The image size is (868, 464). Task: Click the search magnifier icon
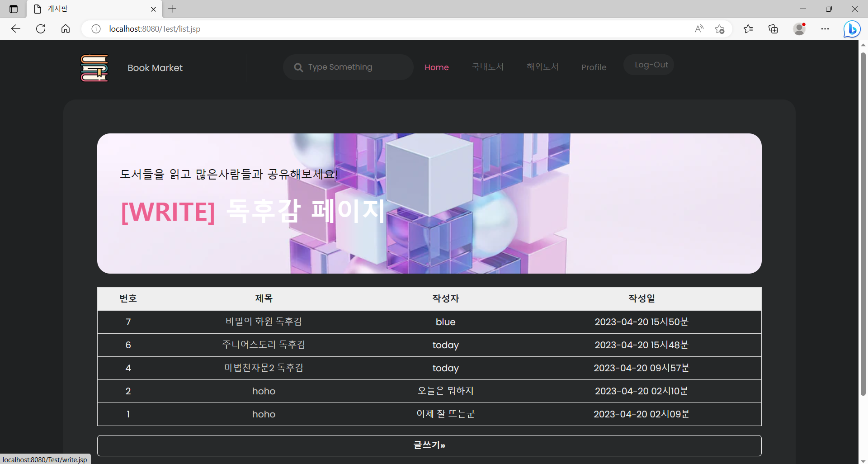point(298,67)
